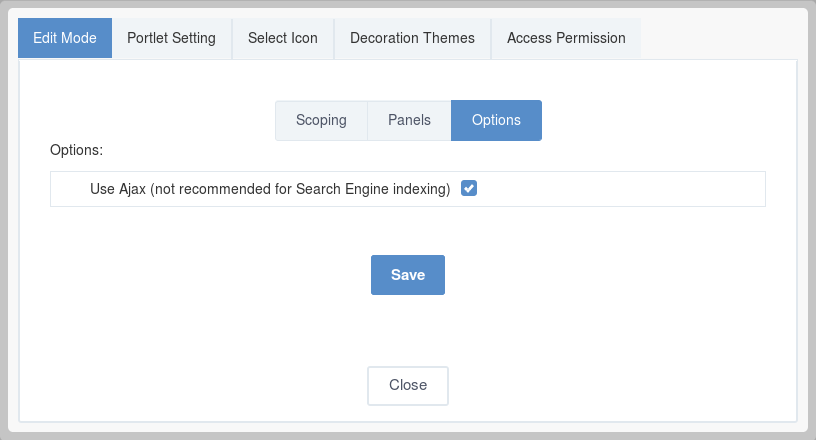This screenshot has width=816, height=440.
Task: Open the Decoration Themes tab
Action: [x=412, y=38]
